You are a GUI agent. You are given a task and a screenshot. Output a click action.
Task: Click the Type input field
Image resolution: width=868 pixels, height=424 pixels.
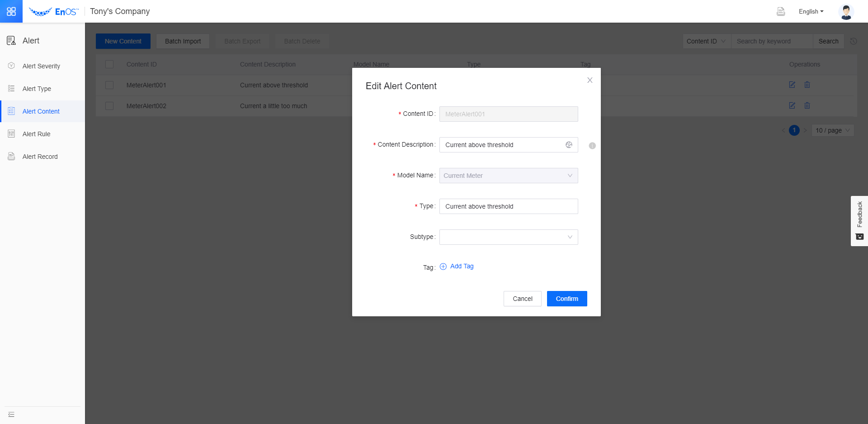click(x=509, y=206)
